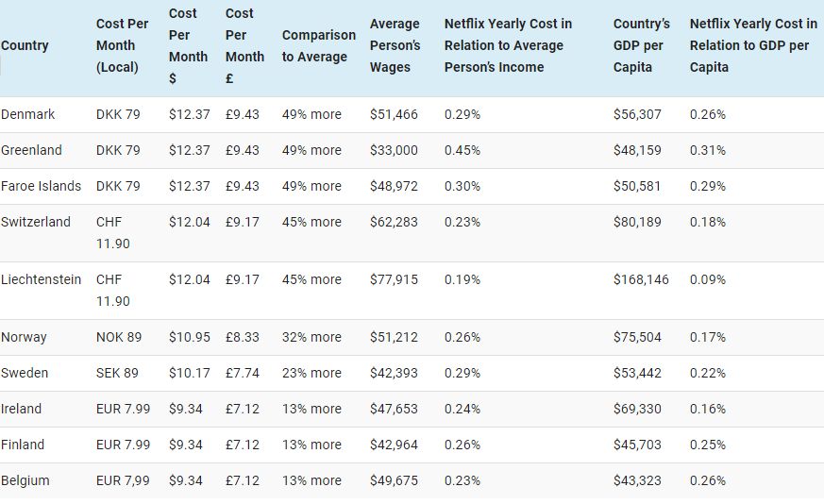Click the Country column header
The height and width of the screenshot is (504, 824).
tap(25, 45)
